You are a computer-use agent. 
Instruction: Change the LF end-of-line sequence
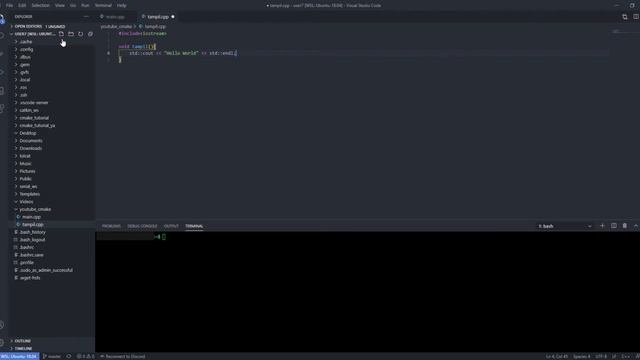click(614, 356)
